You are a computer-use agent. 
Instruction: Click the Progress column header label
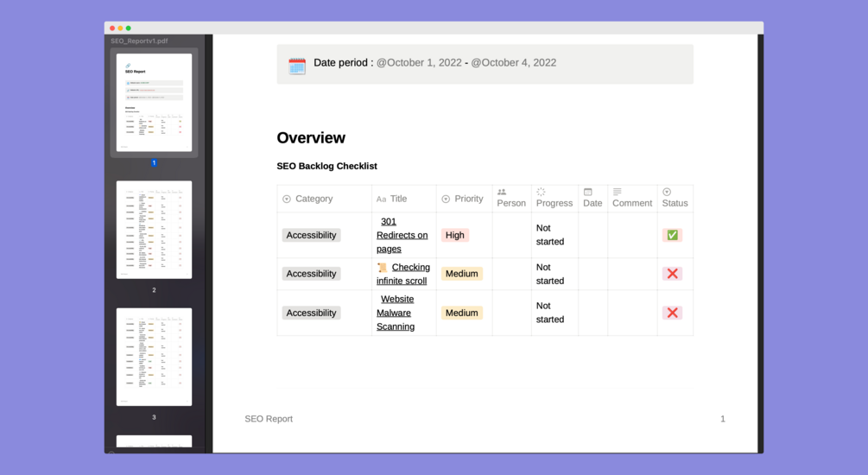pyautogui.click(x=554, y=203)
